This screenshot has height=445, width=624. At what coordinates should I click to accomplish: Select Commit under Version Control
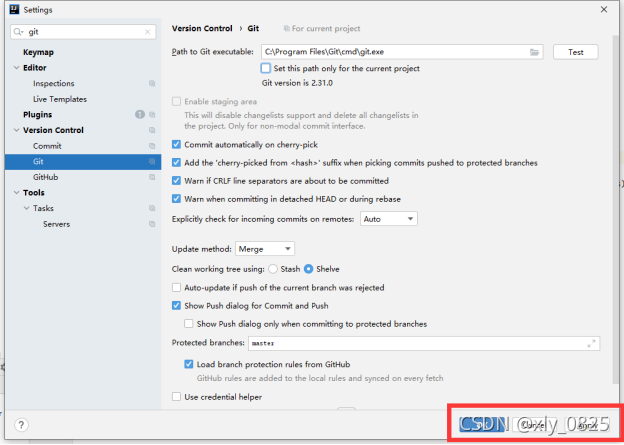[47, 146]
